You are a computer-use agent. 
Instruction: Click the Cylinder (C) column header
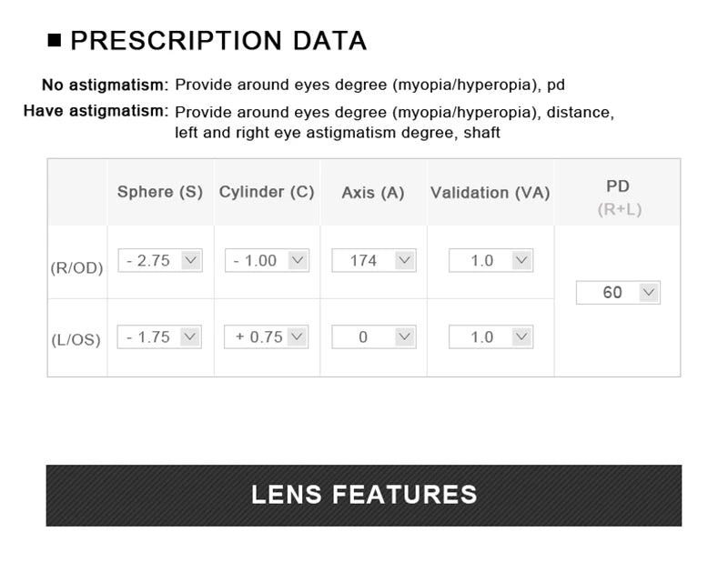tap(267, 193)
